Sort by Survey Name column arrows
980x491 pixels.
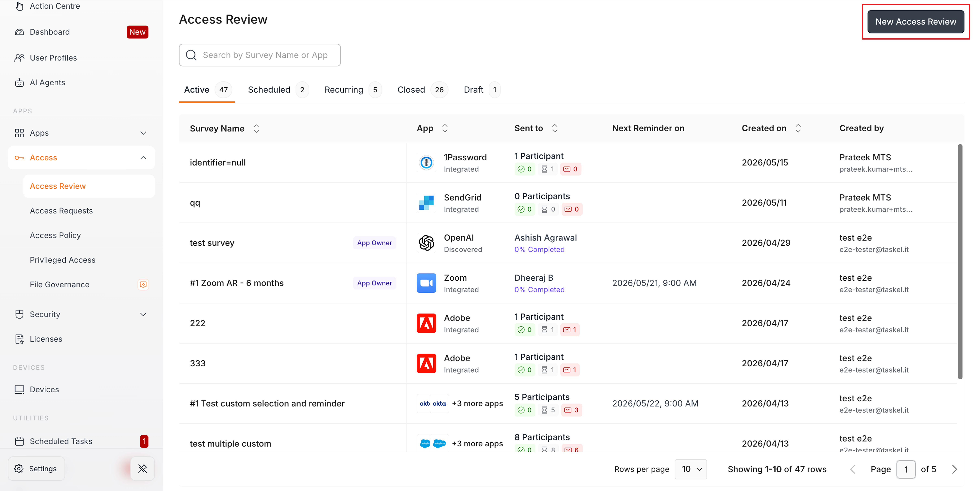pyautogui.click(x=256, y=129)
